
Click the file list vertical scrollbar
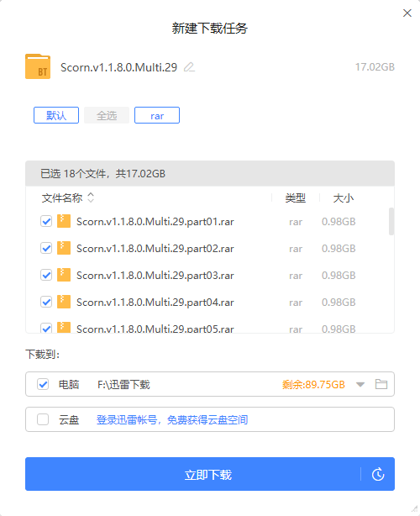click(391, 221)
